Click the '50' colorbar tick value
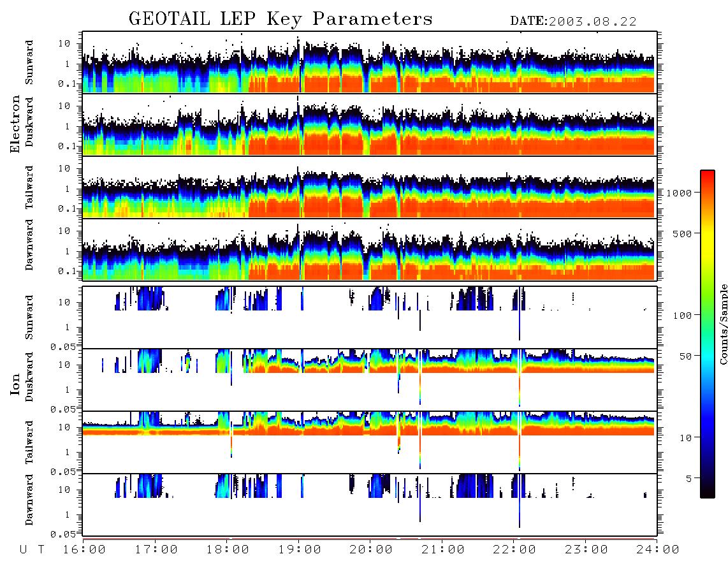The width and height of the screenshot is (728, 561). coord(685,356)
